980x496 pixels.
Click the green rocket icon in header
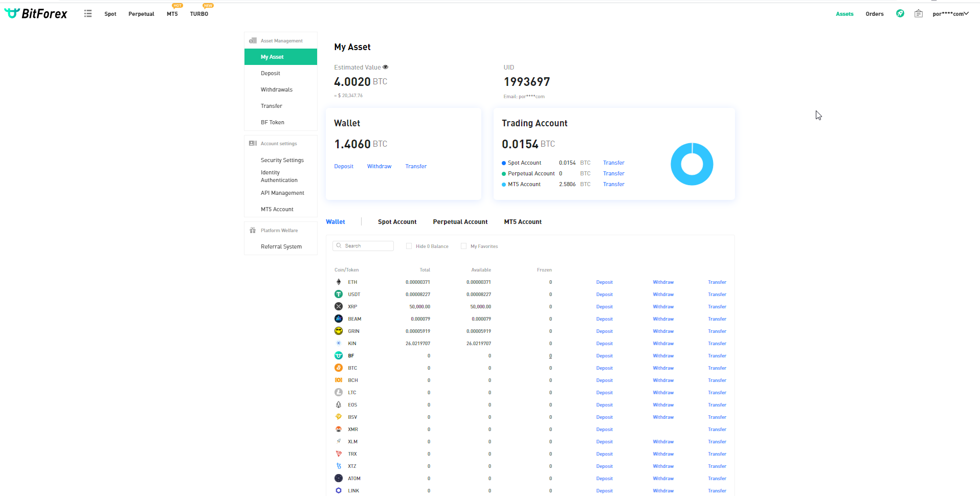point(900,14)
